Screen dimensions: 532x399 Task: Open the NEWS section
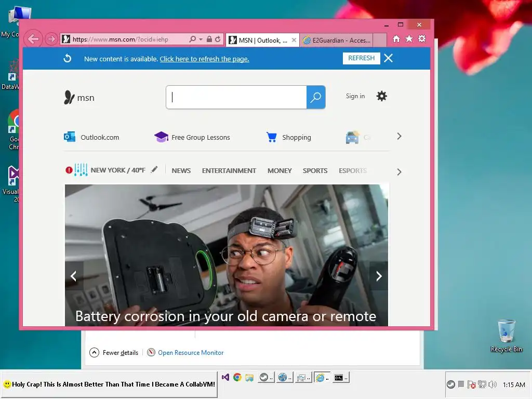[x=181, y=170]
